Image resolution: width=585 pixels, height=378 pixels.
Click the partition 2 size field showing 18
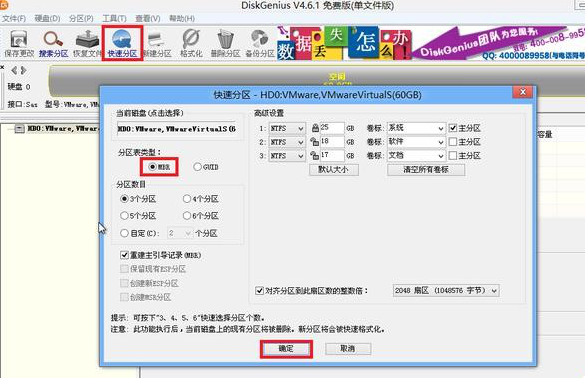(332, 142)
